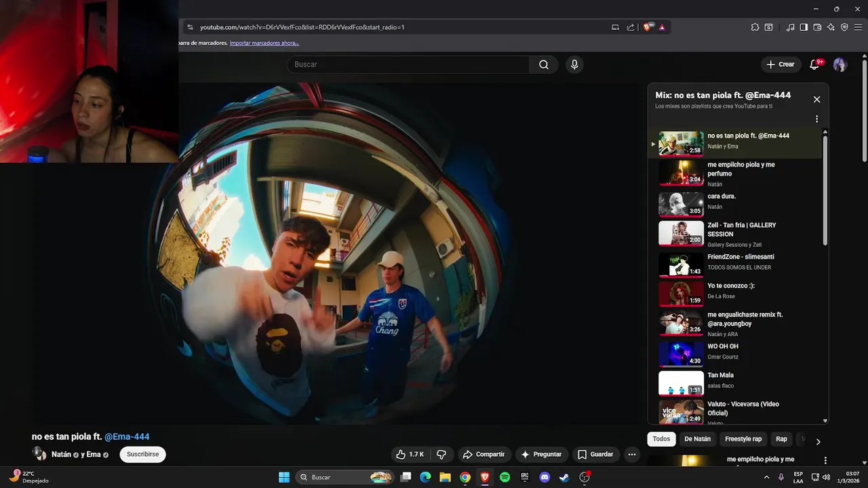Open Leo AI sparkle icon
Screen dimensions: 868x488
pos(831,27)
